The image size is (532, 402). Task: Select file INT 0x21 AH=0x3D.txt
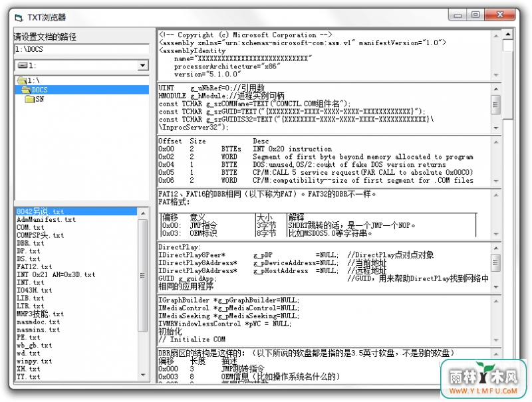(56, 274)
